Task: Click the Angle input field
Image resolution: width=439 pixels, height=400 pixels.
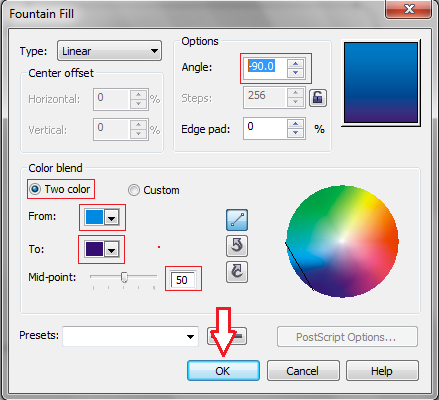Action: click(x=265, y=68)
